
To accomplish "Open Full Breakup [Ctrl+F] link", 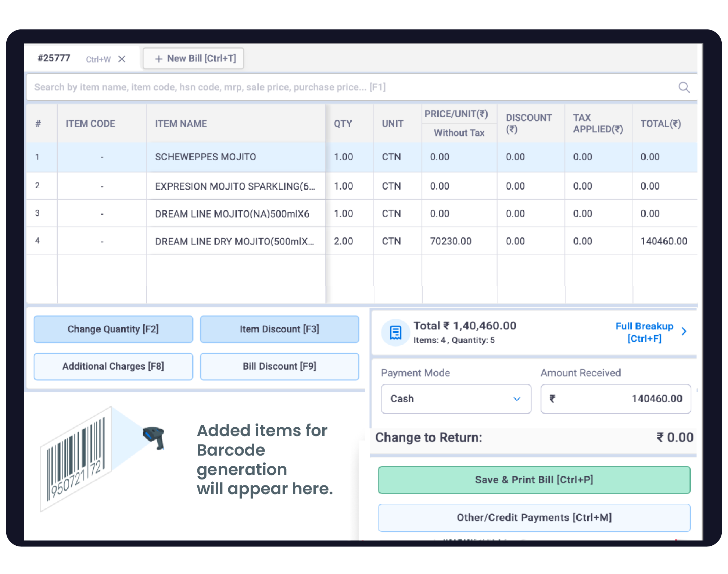I will [644, 332].
